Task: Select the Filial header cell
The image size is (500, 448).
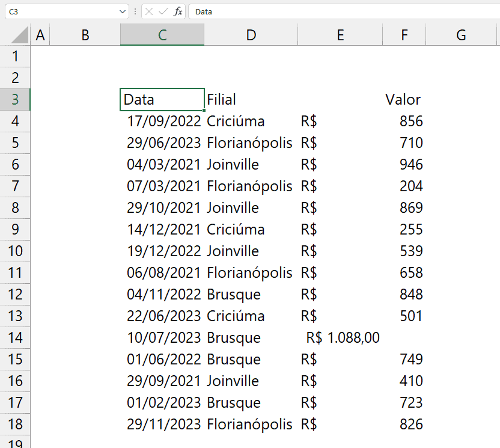Action: 251,100
